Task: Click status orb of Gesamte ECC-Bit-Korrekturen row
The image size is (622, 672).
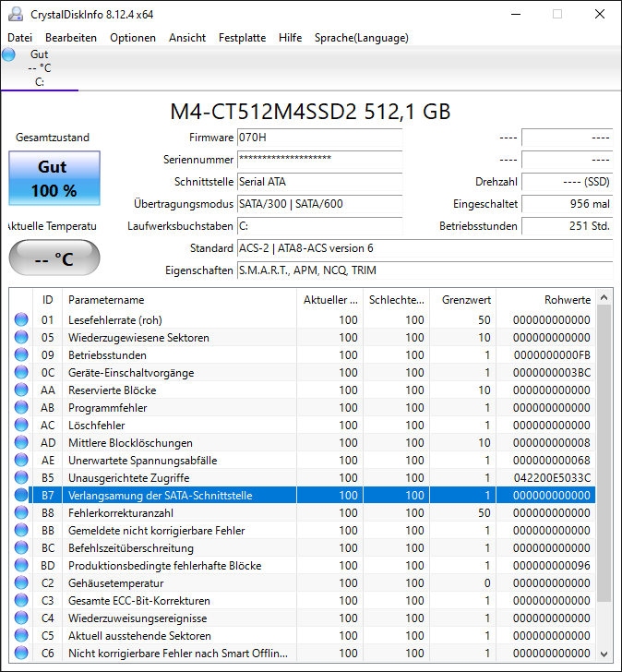Action: click(21, 600)
